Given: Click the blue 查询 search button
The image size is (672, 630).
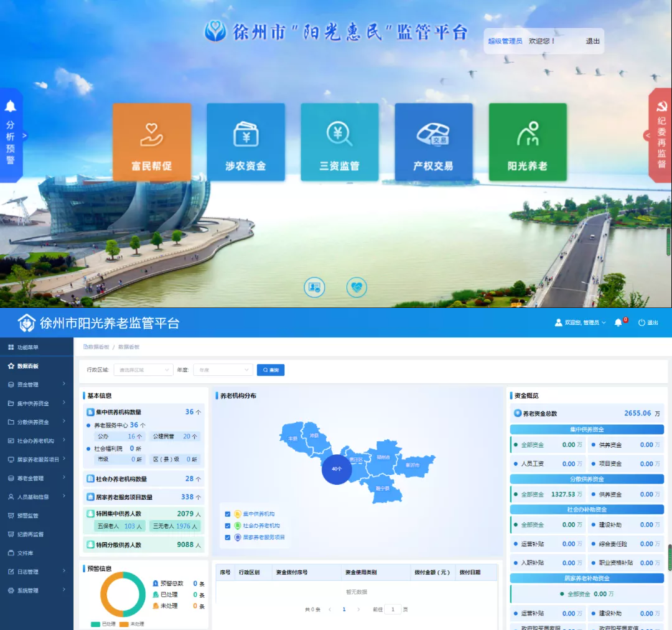Looking at the screenshot, I should pyautogui.click(x=271, y=370).
